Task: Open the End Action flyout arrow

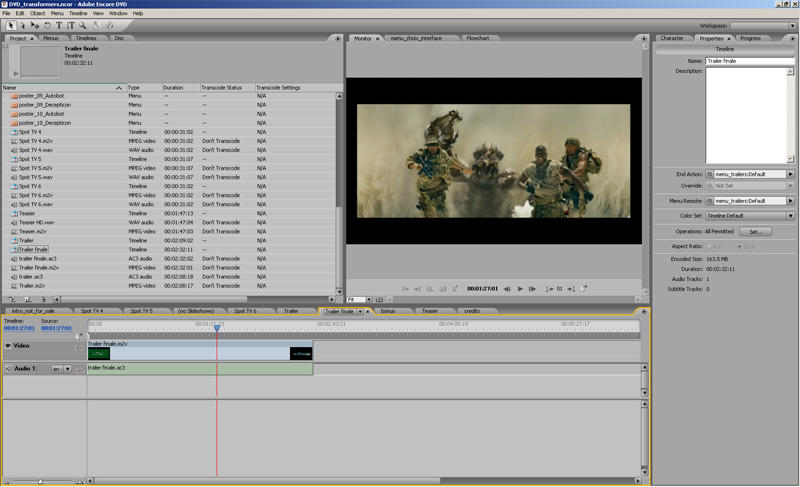Action: (790, 174)
